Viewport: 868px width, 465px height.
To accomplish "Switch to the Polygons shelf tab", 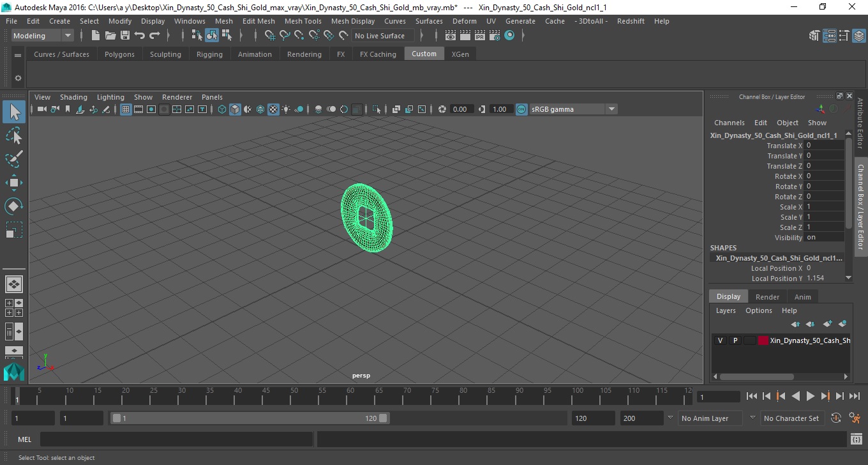I will click(119, 54).
